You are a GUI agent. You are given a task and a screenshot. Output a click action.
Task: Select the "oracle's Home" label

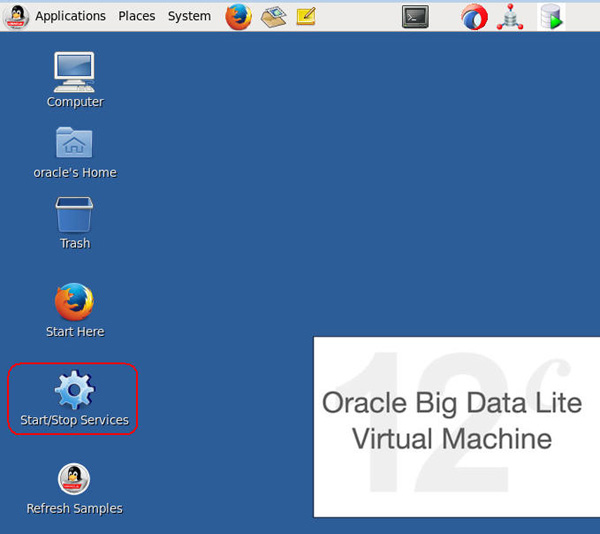(75, 173)
